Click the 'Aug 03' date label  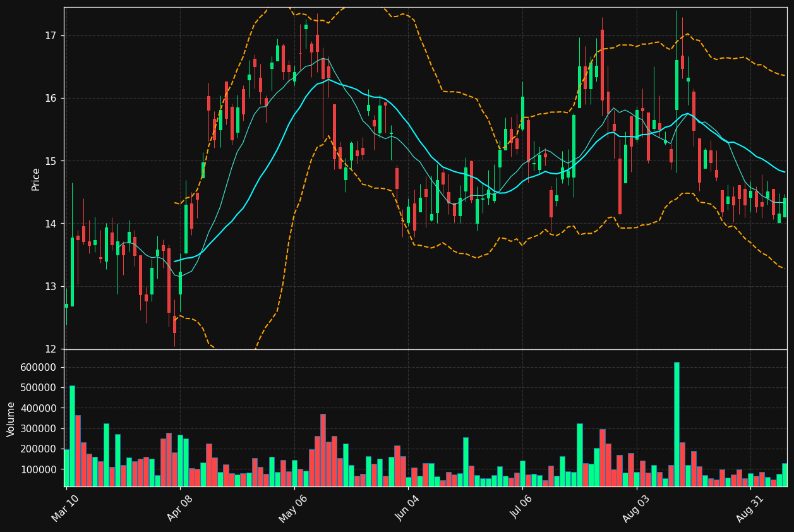[635, 508]
